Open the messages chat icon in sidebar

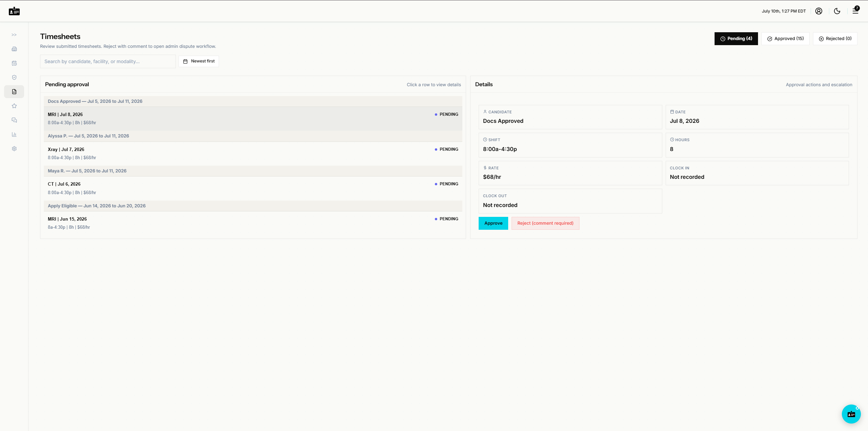(x=14, y=120)
